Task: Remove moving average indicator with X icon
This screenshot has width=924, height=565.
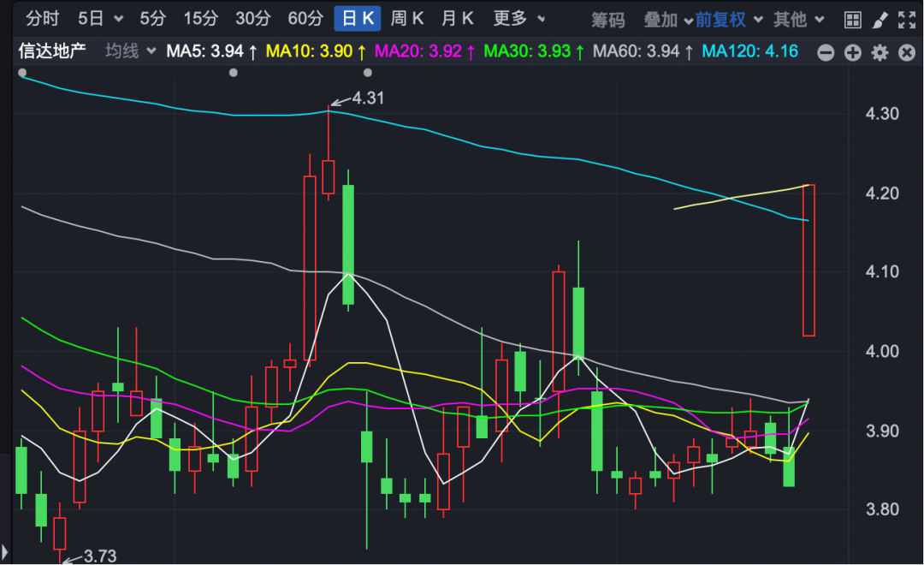Action: (x=907, y=53)
